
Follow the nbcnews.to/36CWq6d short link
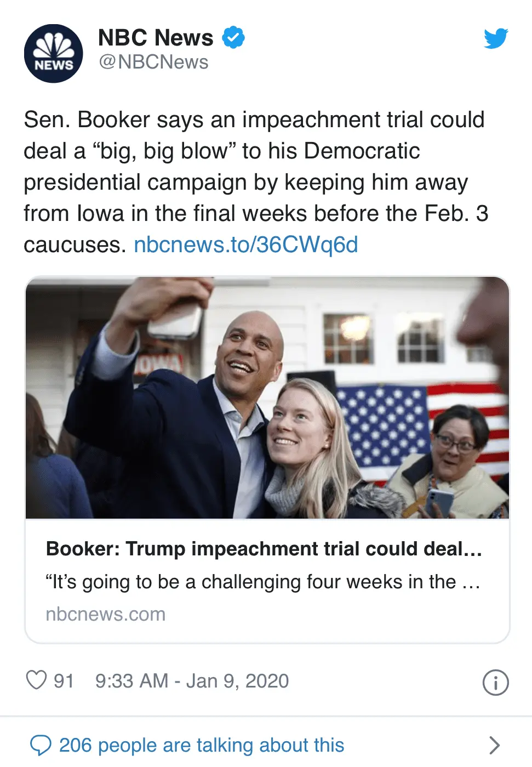coord(246,245)
